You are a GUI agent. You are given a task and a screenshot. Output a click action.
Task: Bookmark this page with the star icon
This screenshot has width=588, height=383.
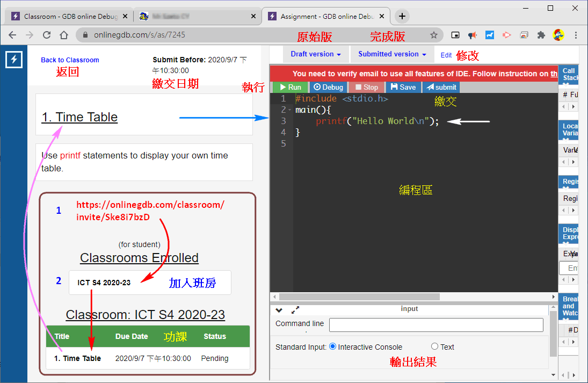click(x=433, y=35)
